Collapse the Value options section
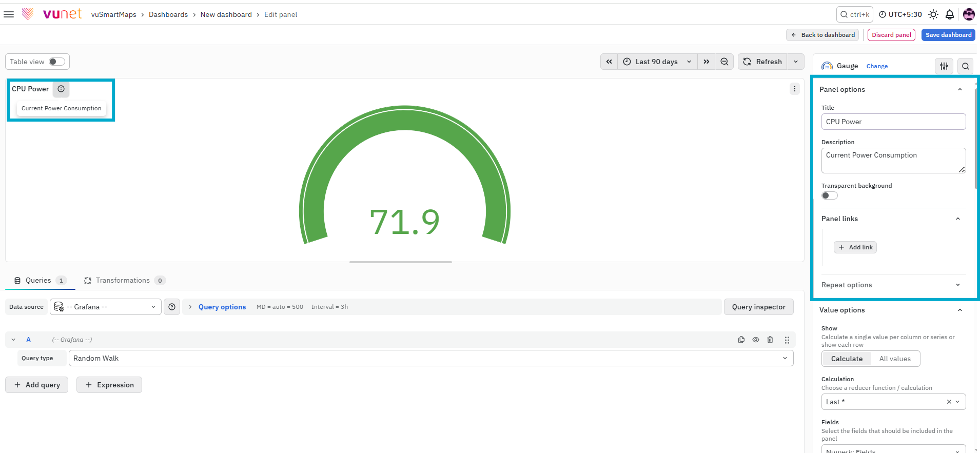This screenshot has height=453, width=980. (x=959, y=310)
